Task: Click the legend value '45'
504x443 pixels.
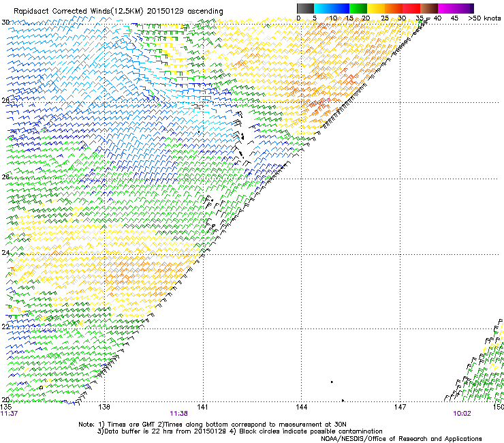Action: click(454, 18)
